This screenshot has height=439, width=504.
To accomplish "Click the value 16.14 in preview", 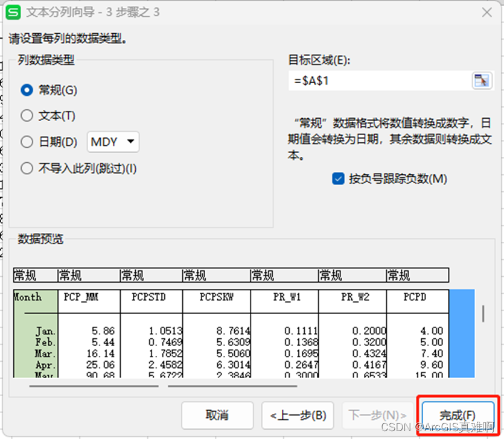I will (x=100, y=353).
